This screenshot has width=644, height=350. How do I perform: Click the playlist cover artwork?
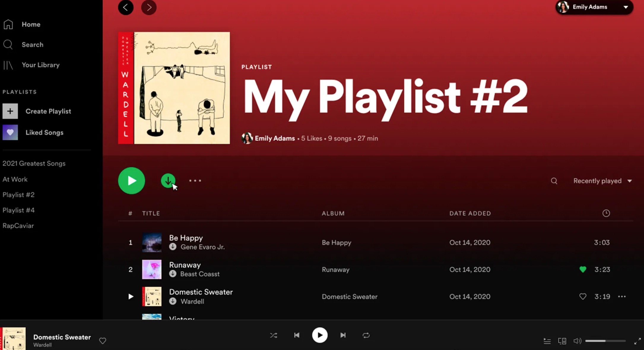click(x=174, y=88)
